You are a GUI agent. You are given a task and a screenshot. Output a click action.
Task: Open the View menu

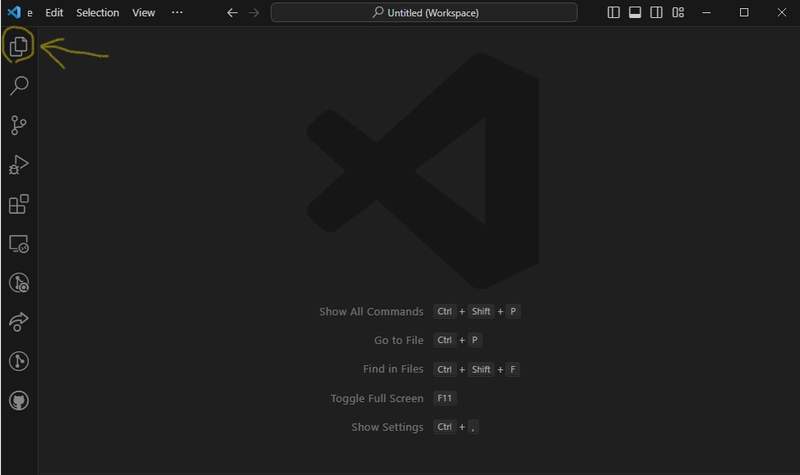(x=143, y=13)
